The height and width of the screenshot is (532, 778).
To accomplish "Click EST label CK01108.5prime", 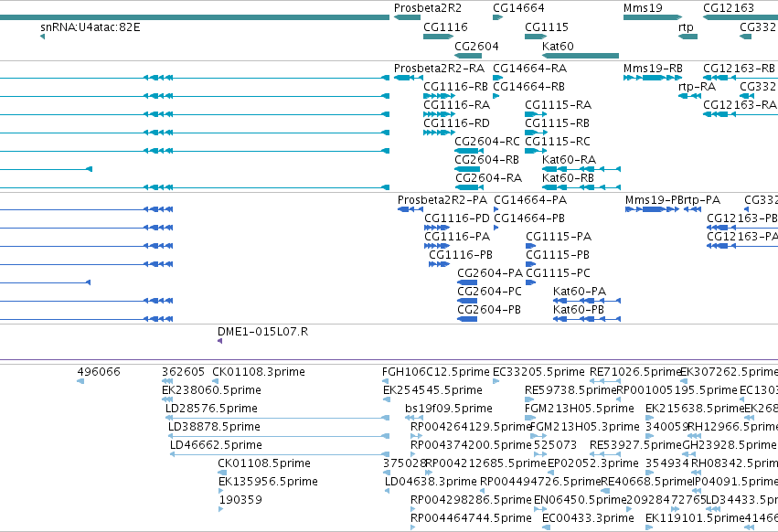I will point(264,463).
